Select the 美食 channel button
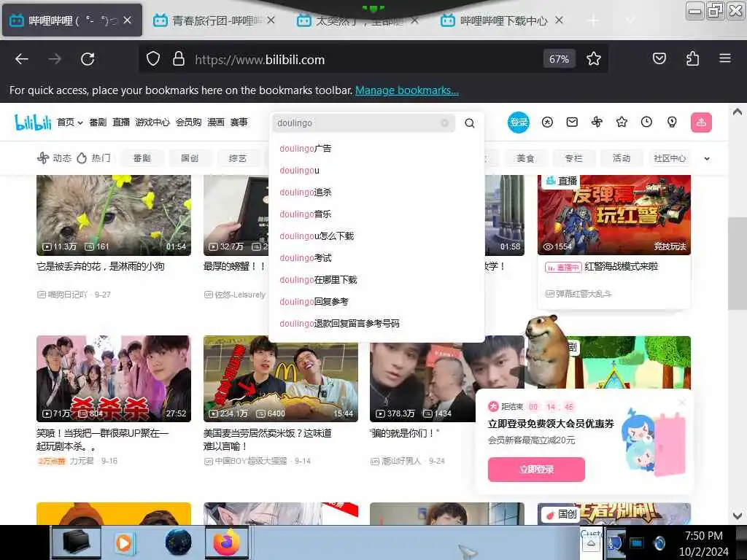This screenshot has height=560, width=747. coord(525,158)
